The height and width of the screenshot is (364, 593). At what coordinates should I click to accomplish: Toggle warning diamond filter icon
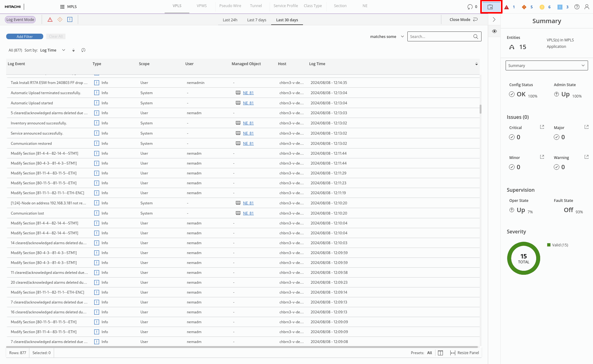pos(60,19)
